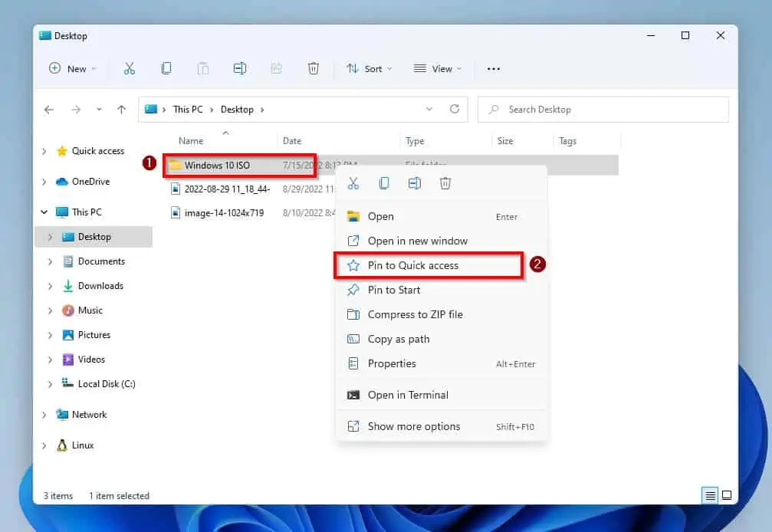Open the address bar history dropdown

(x=429, y=109)
